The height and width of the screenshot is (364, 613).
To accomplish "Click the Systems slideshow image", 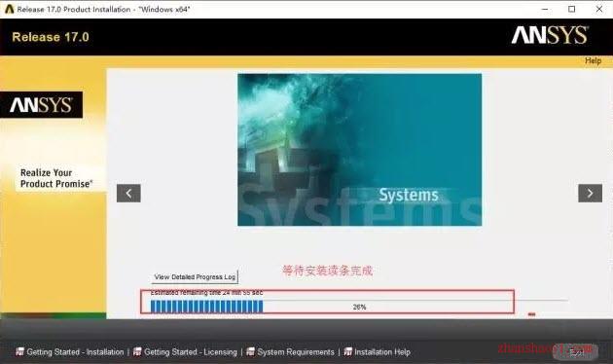I will coord(360,150).
